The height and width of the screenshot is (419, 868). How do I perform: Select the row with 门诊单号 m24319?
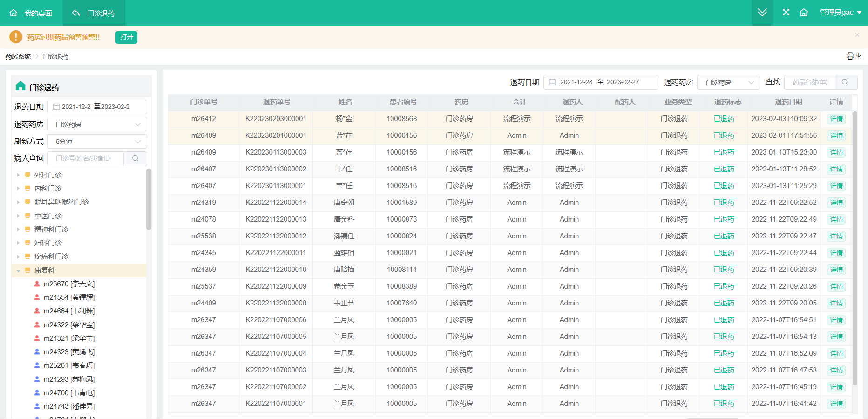(510, 203)
